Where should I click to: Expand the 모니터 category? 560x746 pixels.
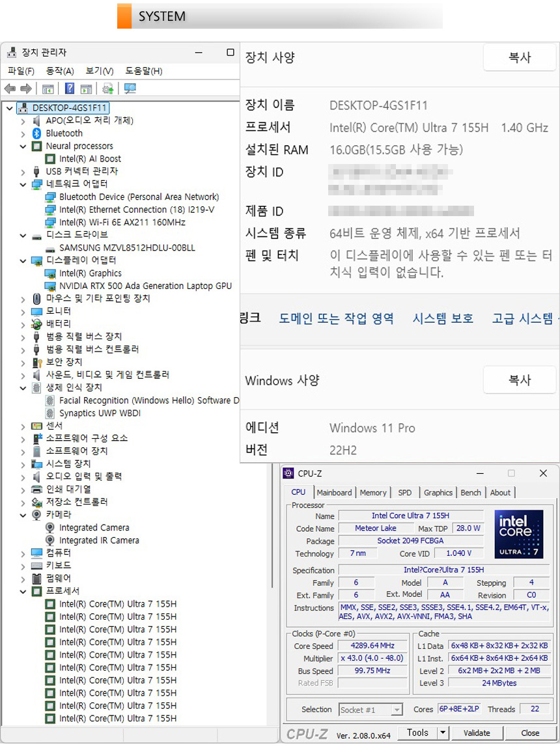pyautogui.click(x=23, y=312)
